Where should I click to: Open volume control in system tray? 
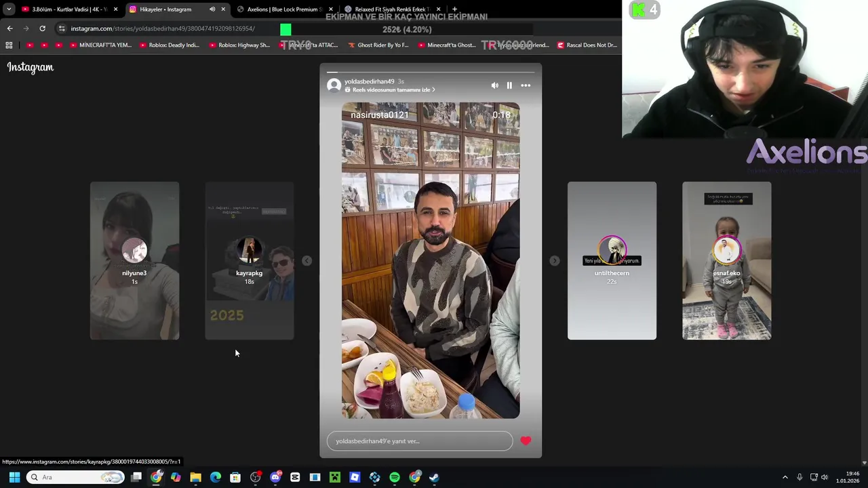tap(825, 477)
